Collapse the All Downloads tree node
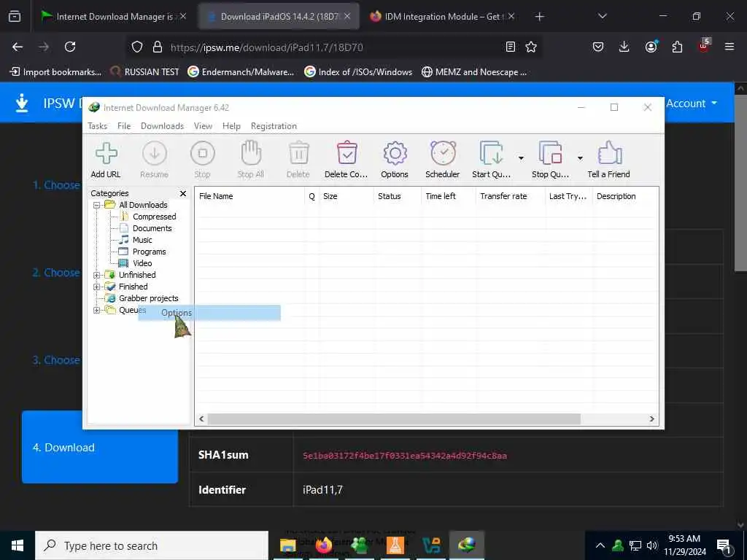The width and height of the screenshot is (747, 560). (97, 205)
